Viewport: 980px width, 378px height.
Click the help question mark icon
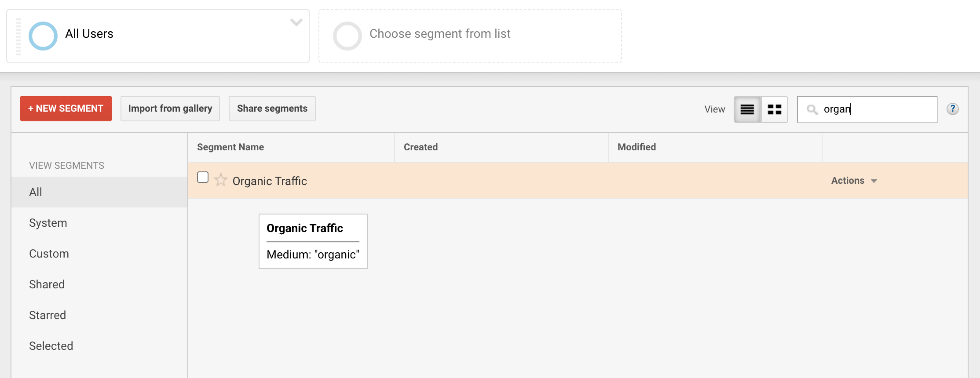pyautogui.click(x=952, y=109)
